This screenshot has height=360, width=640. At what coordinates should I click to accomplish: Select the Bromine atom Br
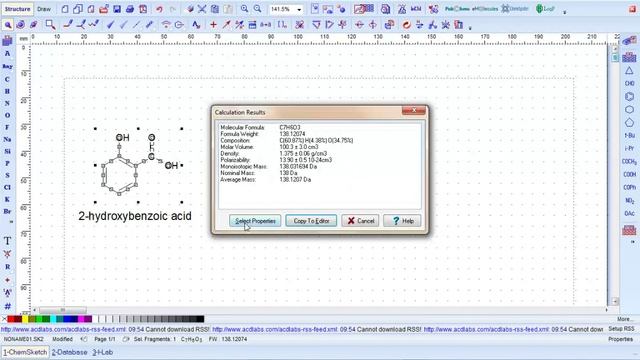coord(7,211)
